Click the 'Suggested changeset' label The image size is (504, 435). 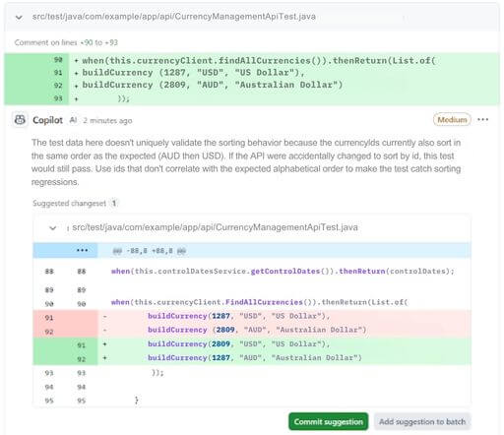tap(69, 204)
